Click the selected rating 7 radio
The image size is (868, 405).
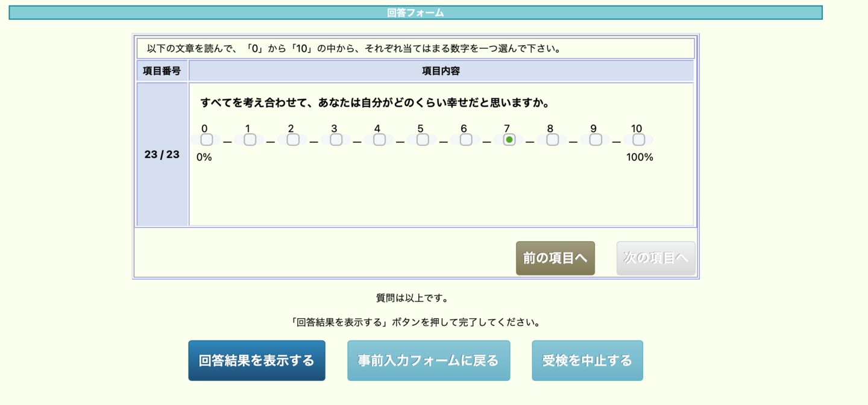pyautogui.click(x=509, y=140)
